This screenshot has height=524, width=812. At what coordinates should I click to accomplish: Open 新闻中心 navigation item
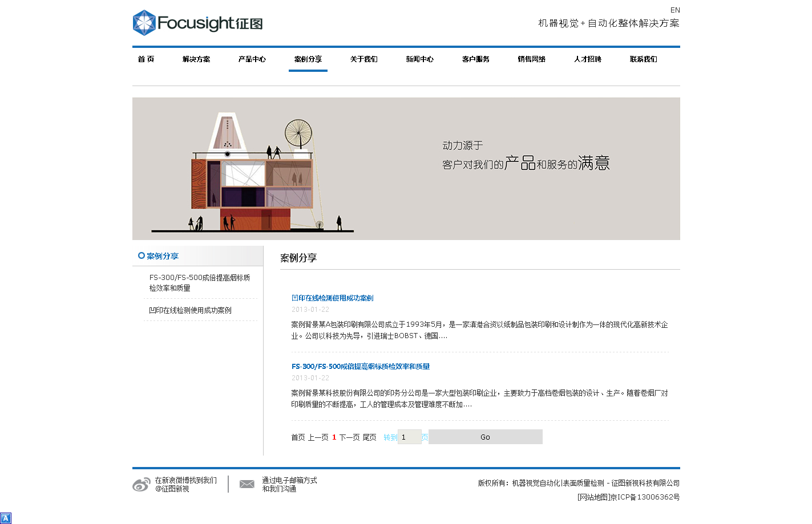click(x=420, y=59)
